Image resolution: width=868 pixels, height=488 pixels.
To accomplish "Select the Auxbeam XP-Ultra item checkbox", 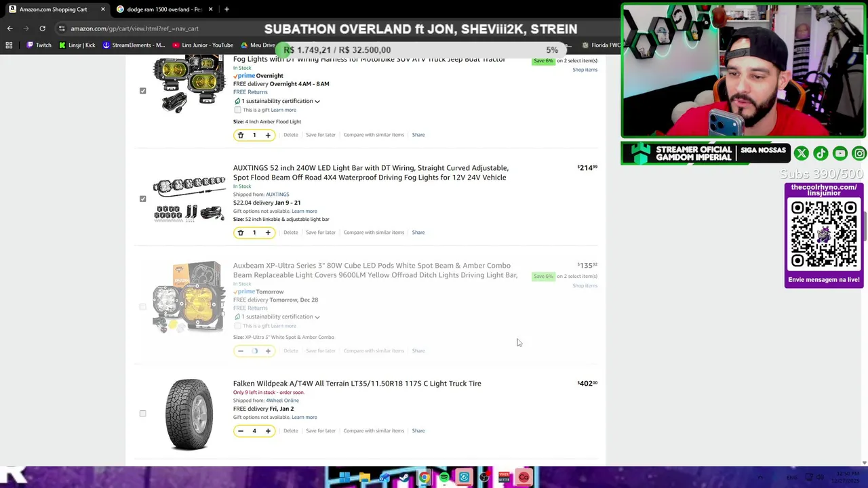I will click(x=142, y=307).
